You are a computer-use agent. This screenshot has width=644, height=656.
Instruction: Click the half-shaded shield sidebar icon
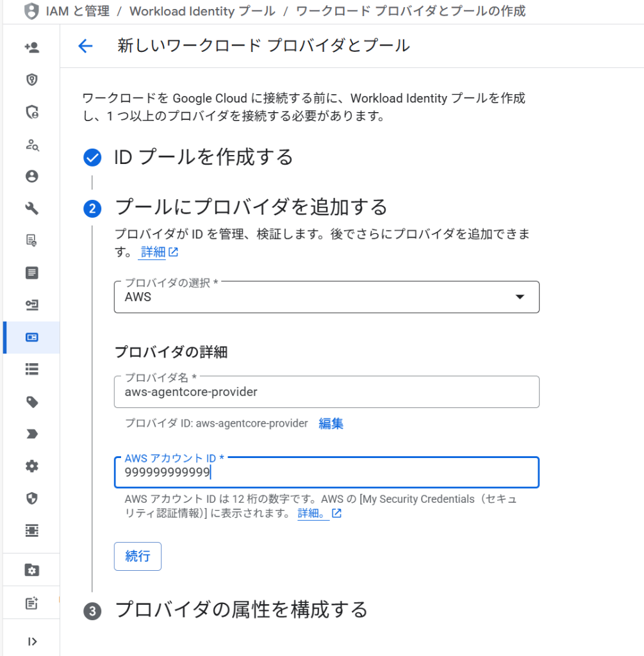point(31,498)
